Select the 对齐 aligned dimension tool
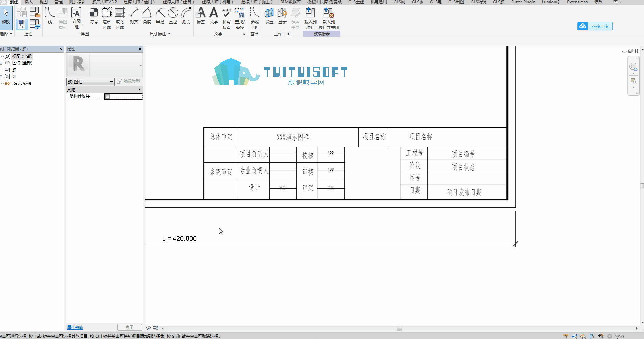This screenshot has height=339, width=644. [x=134, y=16]
